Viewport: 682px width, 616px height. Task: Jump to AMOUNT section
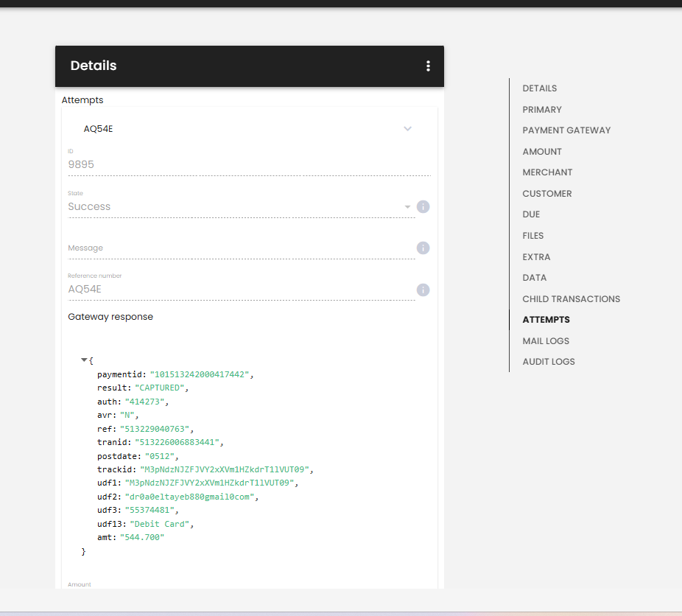coord(542,151)
